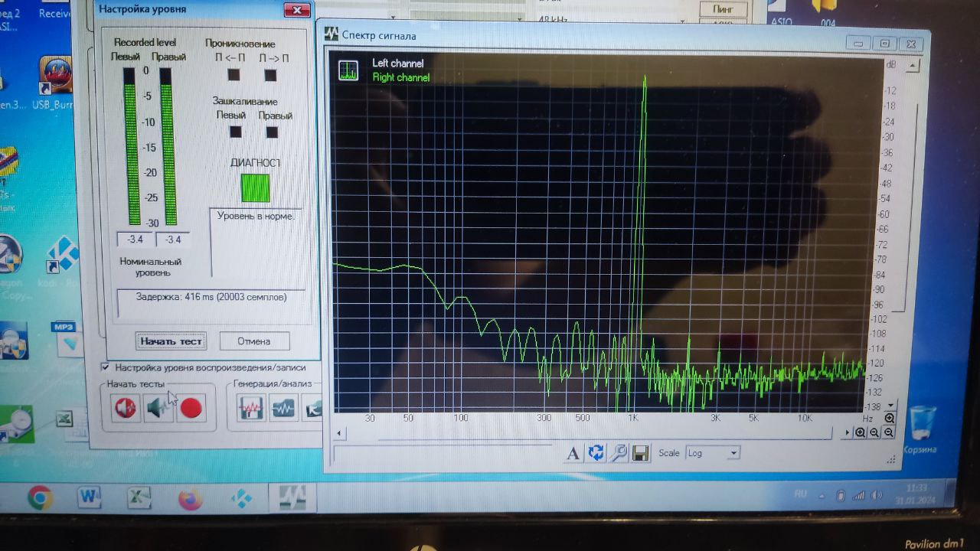The width and height of the screenshot is (980, 551).
Task: Click Зашкаливание Левый indicator box
Action: (236, 132)
